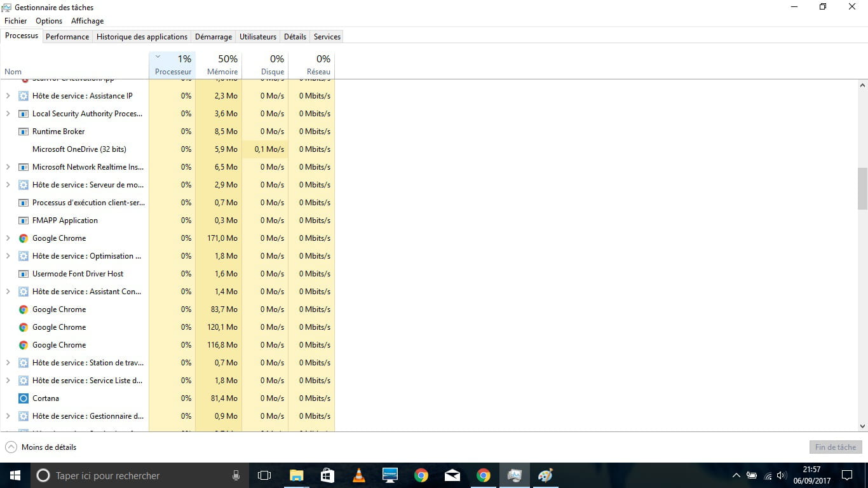Image resolution: width=868 pixels, height=488 pixels.
Task: Show hidden system tray icons
Action: [736, 475]
